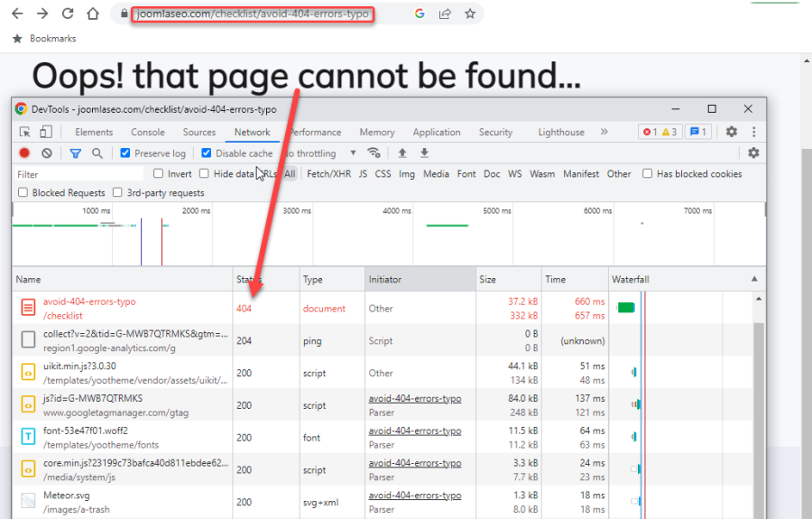Activate the inspect element picker icon
The height and width of the screenshot is (519, 812).
[x=25, y=132]
